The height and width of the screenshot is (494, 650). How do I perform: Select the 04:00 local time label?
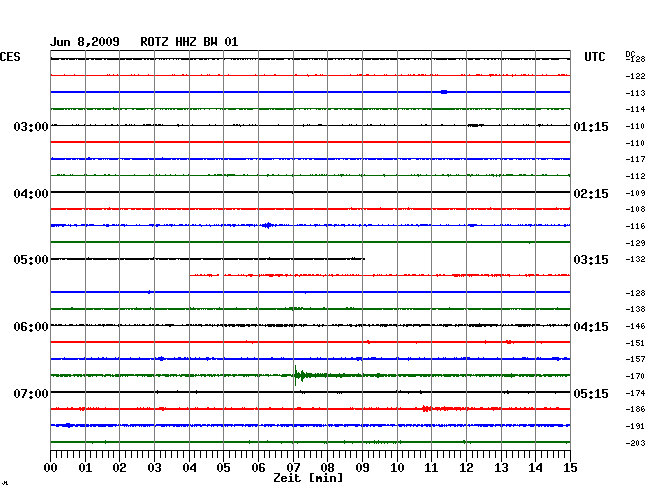pyautogui.click(x=31, y=194)
